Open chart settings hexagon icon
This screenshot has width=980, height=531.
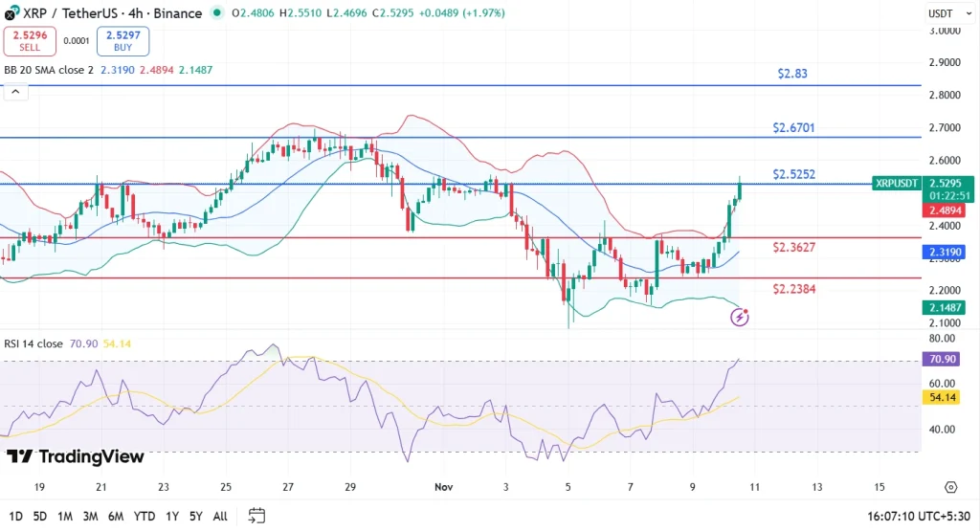(950, 487)
